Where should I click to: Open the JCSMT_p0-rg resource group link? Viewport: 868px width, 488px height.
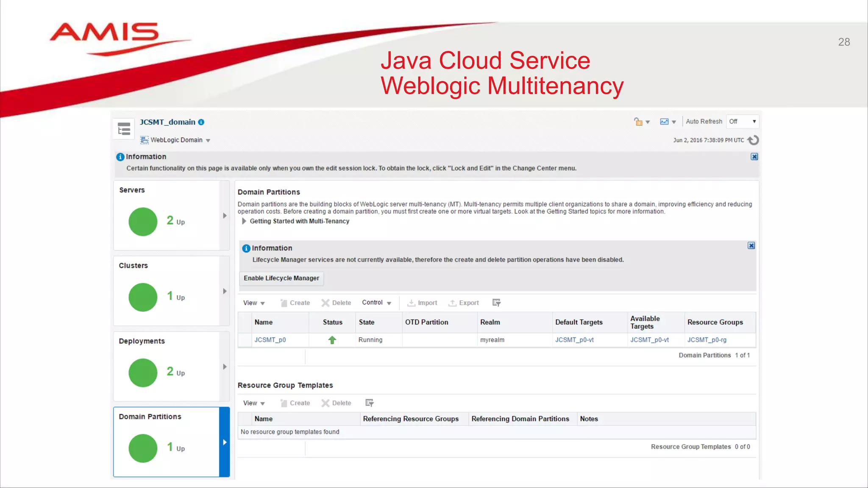[707, 340]
